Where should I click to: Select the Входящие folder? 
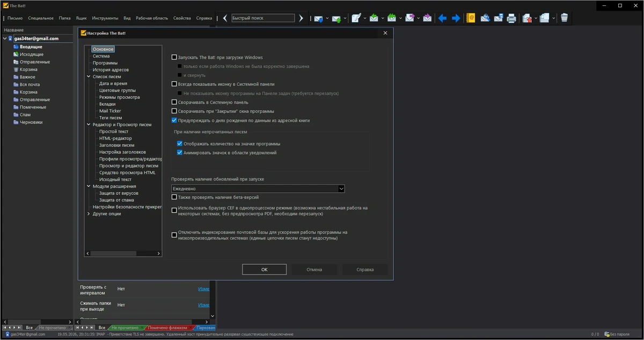(31, 47)
